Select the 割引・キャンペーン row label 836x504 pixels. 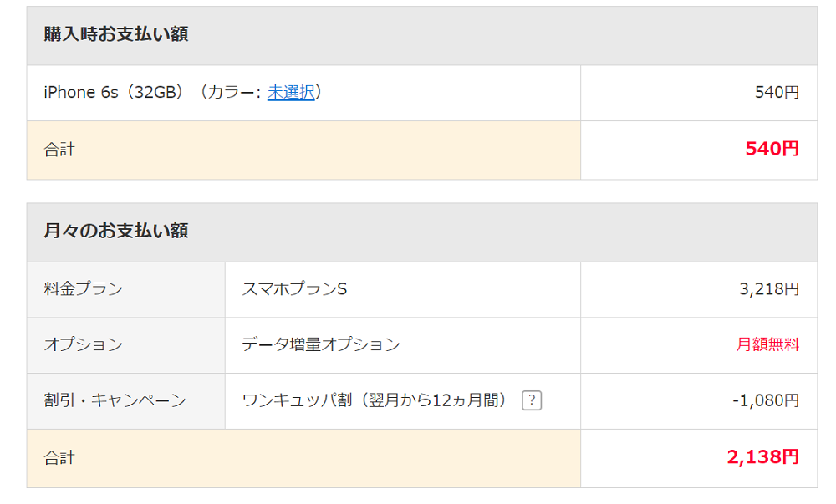[x=115, y=400]
